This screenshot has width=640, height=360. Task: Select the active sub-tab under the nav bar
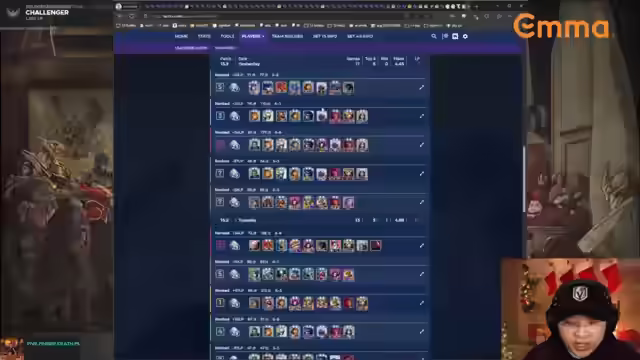coord(191,48)
